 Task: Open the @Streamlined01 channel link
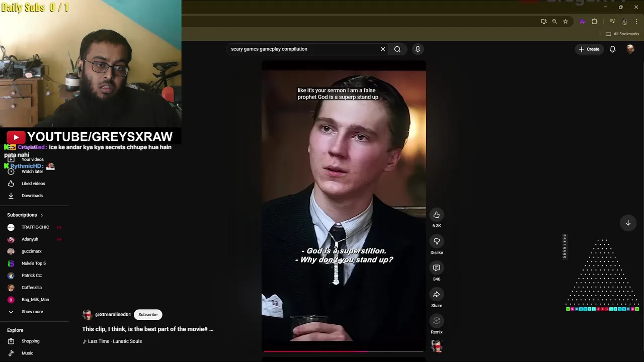click(x=113, y=315)
